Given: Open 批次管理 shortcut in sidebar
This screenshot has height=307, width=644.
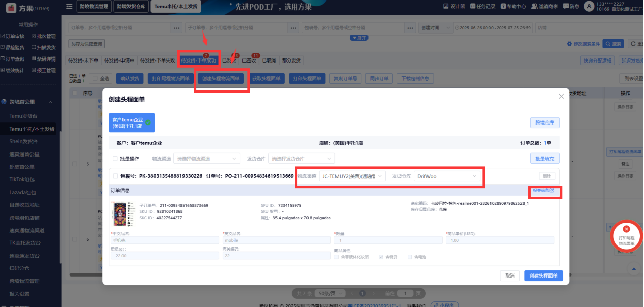Looking at the screenshot, I should tap(44, 36).
